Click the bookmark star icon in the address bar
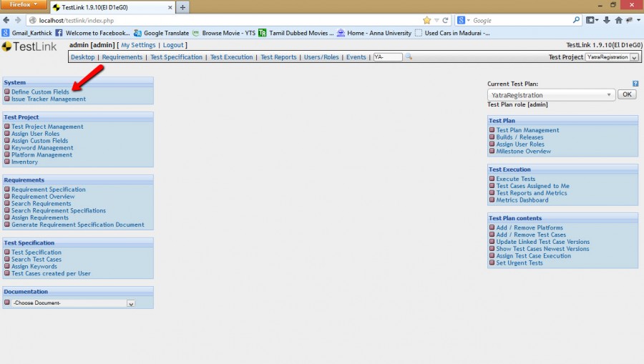The width and height of the screenshot is (644, 364). click(x=426, y=20)
